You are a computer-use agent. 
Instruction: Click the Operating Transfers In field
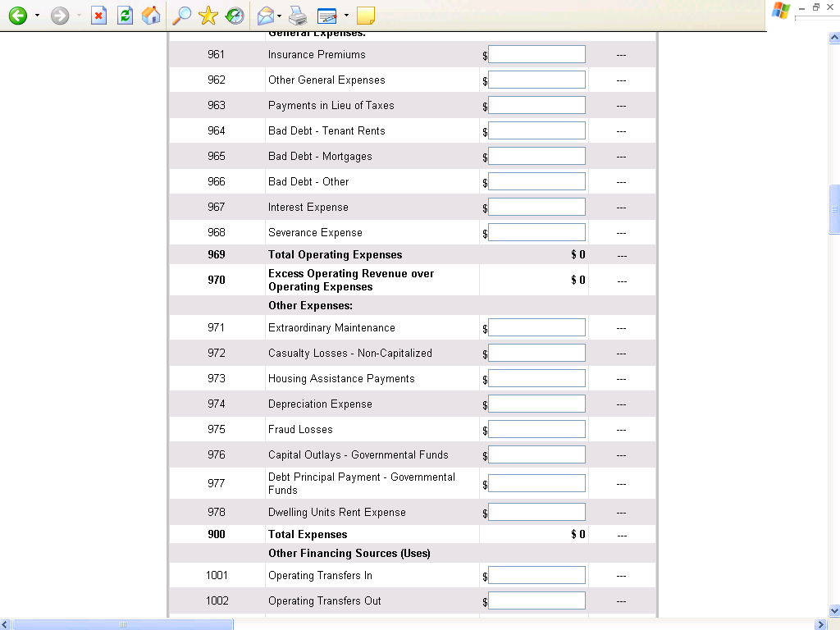(x=536, y=575)
